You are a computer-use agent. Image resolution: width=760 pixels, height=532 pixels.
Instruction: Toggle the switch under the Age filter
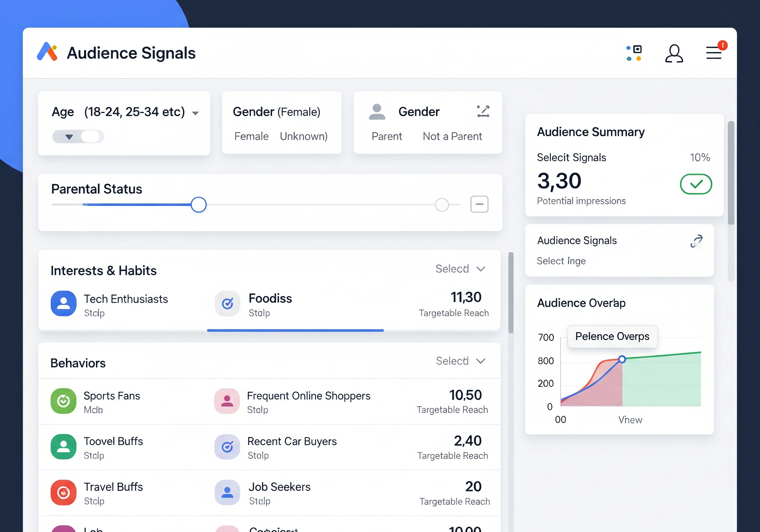[78, 136]
